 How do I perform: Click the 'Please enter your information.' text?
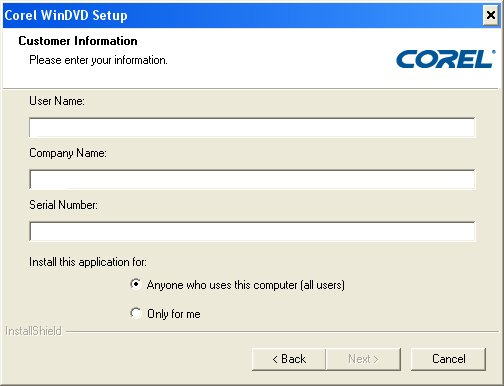pyautogui.click(x=98, y=60)
